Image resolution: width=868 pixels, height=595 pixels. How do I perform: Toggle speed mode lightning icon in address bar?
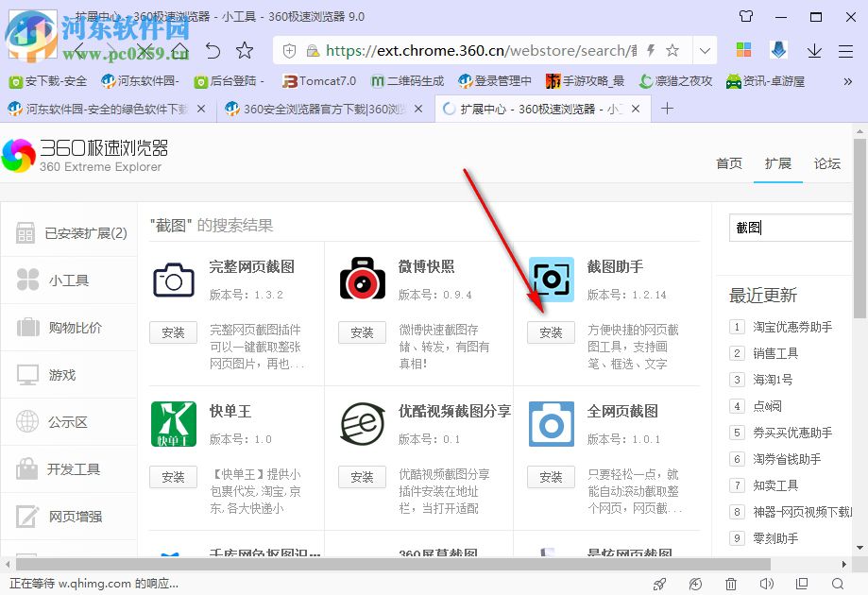click(649, 49)
